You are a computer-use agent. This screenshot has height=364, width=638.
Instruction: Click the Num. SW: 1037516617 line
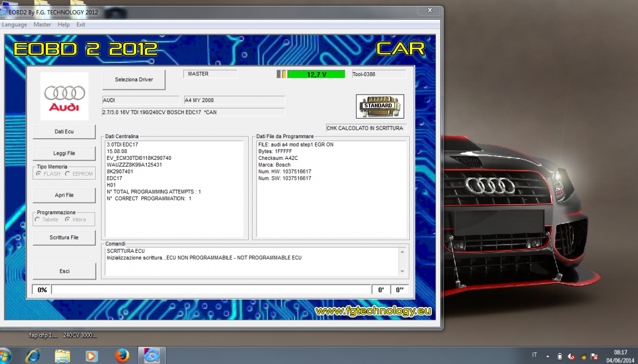[284, 178]
